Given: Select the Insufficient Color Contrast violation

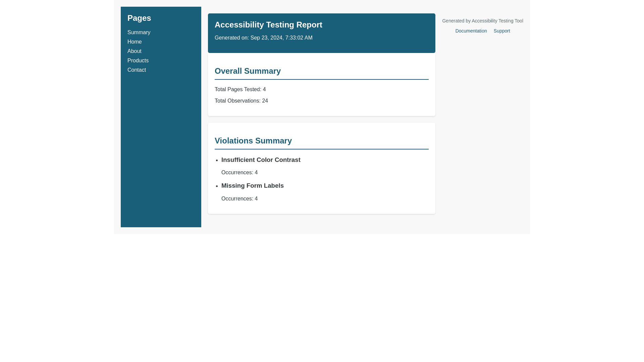Looking at the screenshot, I should (261, 160).
